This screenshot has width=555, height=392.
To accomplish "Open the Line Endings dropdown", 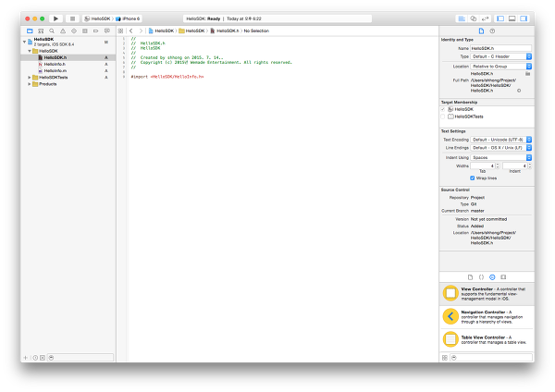I will pos(500,148).
